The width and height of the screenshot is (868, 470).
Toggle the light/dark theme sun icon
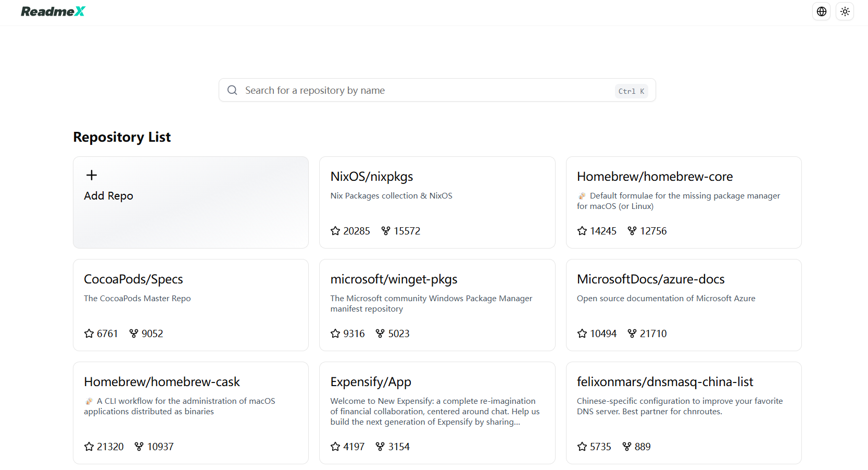[845, 11]
